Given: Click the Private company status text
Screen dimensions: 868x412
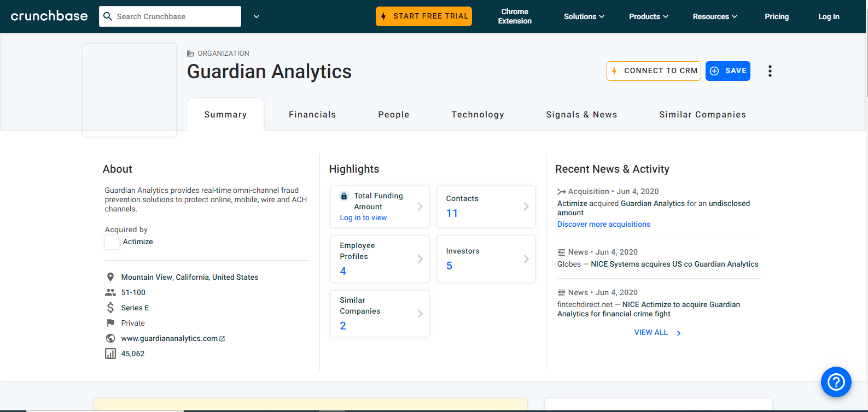Looking at the screenshot, I should (133, 323).
